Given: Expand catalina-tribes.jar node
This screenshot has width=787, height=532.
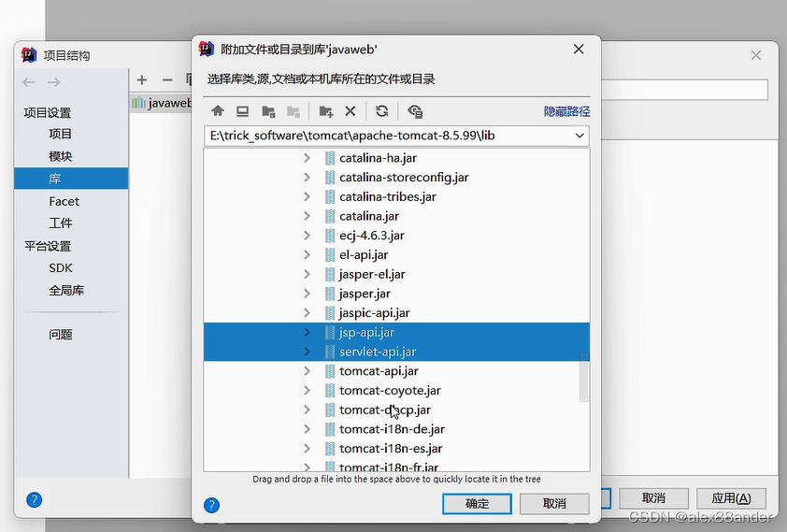Looking at the screenshot, I should 308,196.
